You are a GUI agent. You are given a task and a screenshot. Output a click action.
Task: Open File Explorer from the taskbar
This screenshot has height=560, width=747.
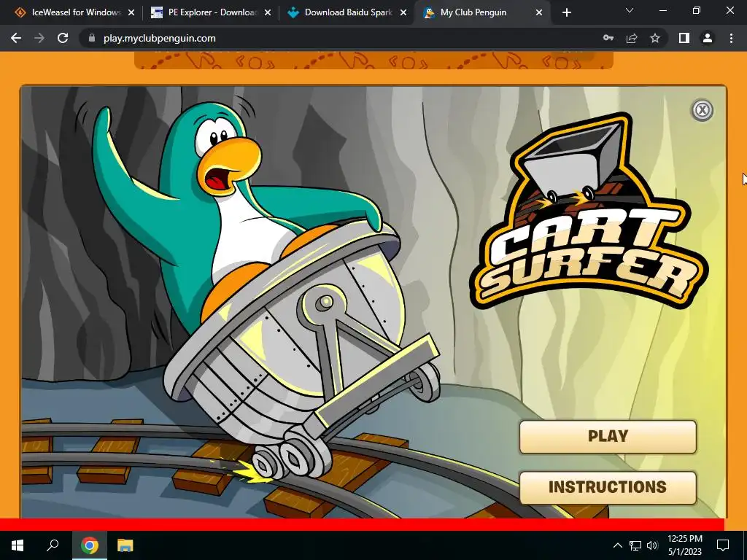(125, 545)
